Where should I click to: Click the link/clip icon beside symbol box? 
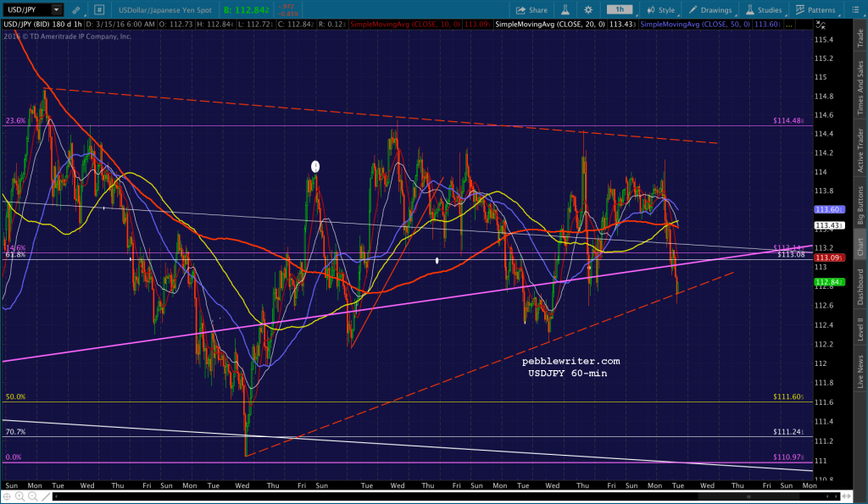pyautogui.click(x=75, y=10)
